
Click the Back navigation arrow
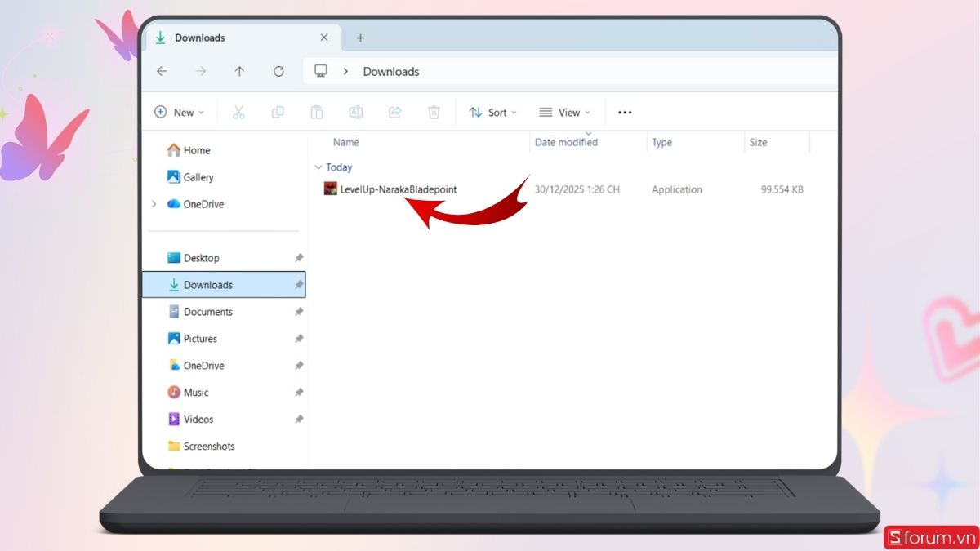(x=162, y=72)
